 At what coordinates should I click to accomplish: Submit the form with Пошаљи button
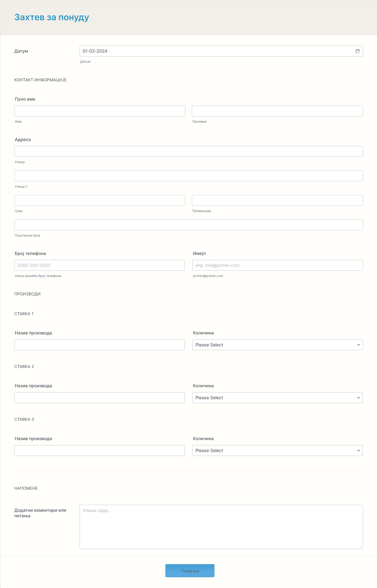click(190, 571)
